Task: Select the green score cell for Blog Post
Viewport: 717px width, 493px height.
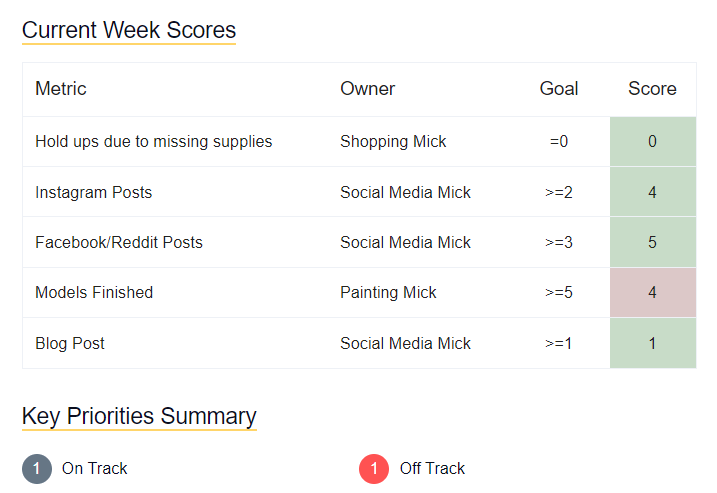Action: coord(652,343)
